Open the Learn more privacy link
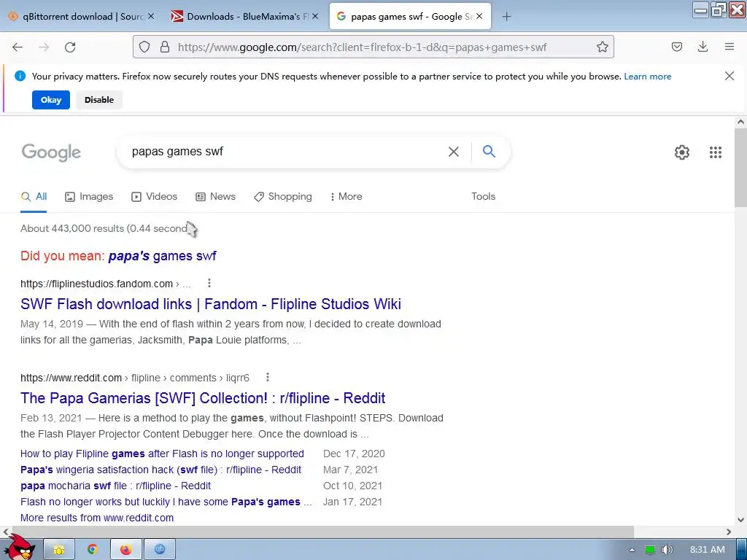The width and height of the screenshot is (747, 560). [x=648, y=76]
